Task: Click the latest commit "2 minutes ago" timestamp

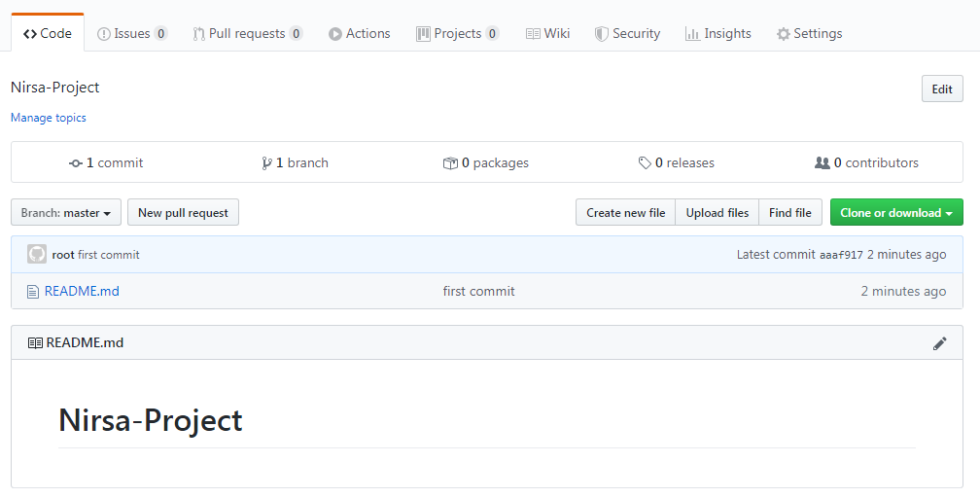Action: (x=906, y=255)
